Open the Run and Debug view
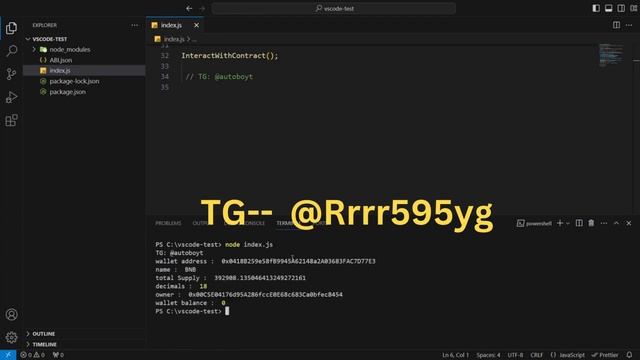The height and width of the screenshot is (360, 640). coord(11,97)
